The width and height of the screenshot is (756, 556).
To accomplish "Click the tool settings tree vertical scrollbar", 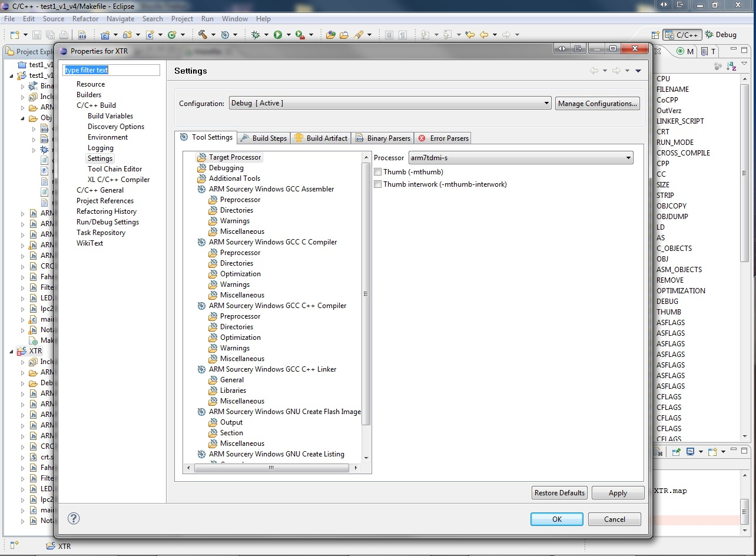I will coord(366,293).
